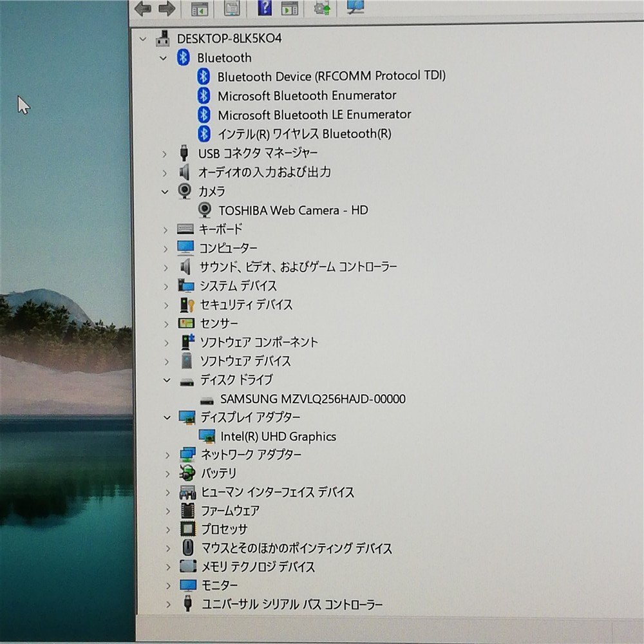Viewport: 644px width, 644px height.
Task: Select Microsoft Bluetooth LE Enumerator
Action: tap(314, 115)
